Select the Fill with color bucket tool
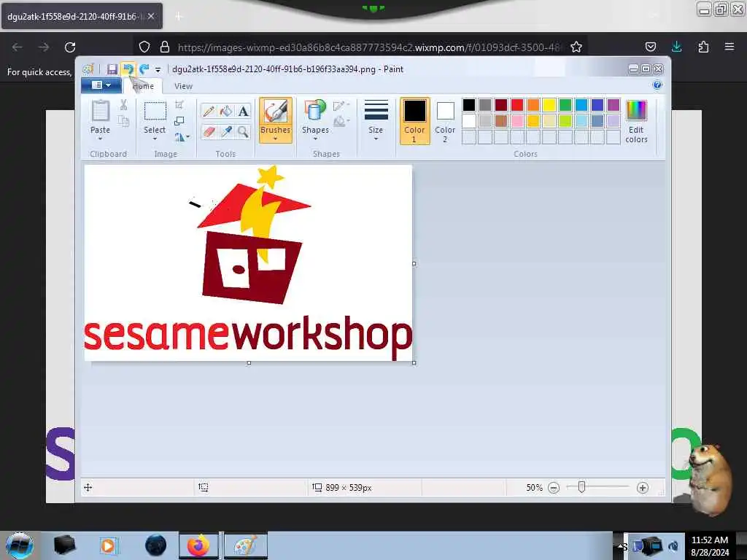The height and width of the screenshot is (560, 747). [x=226, y=112]
